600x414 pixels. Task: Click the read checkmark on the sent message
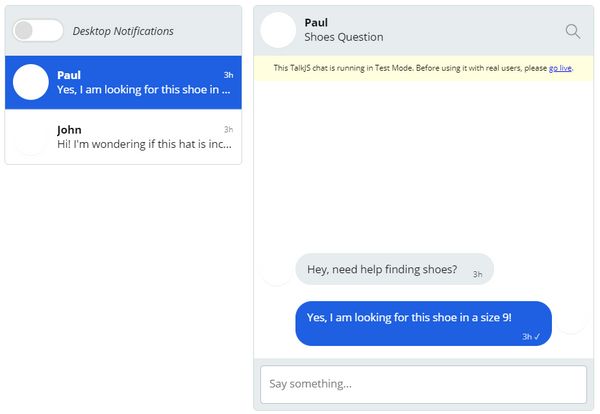[x=537, y=336]
